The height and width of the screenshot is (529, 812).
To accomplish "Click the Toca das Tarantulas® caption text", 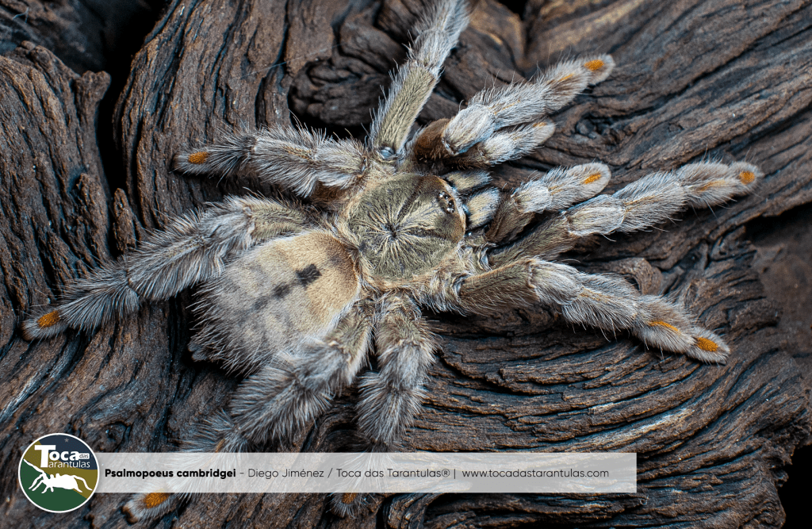I will coord(393,473).
